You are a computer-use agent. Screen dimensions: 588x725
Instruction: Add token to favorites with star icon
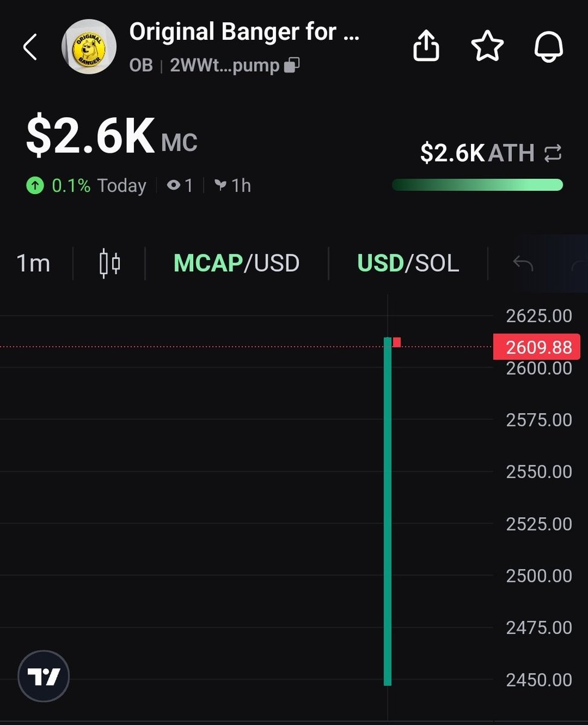(x=487, y=47)
